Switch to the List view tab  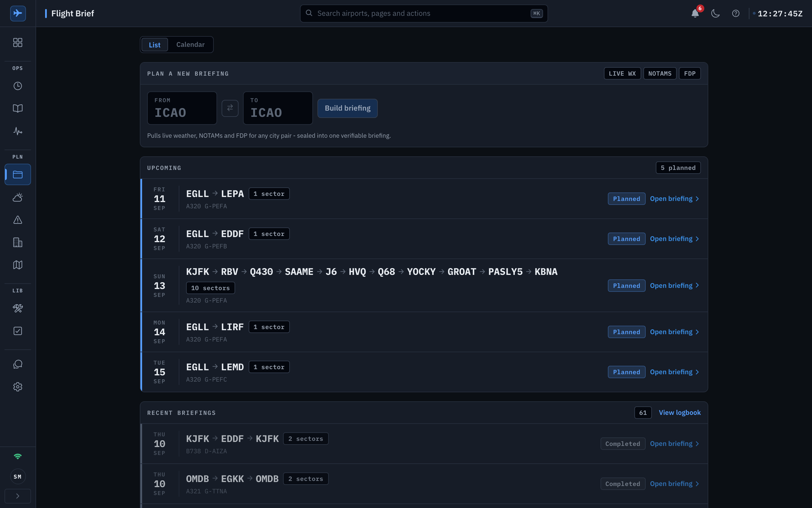[x=155, y=45]
